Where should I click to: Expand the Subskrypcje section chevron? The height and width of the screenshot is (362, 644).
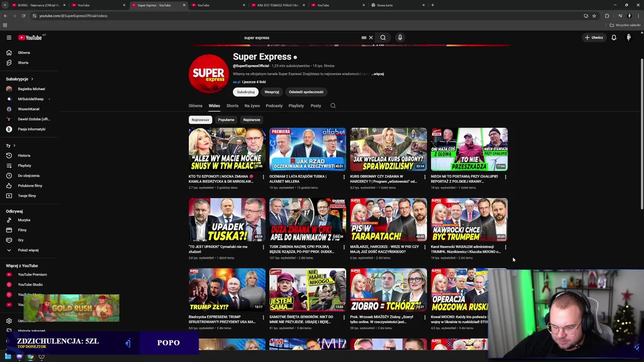click(32, 79)
